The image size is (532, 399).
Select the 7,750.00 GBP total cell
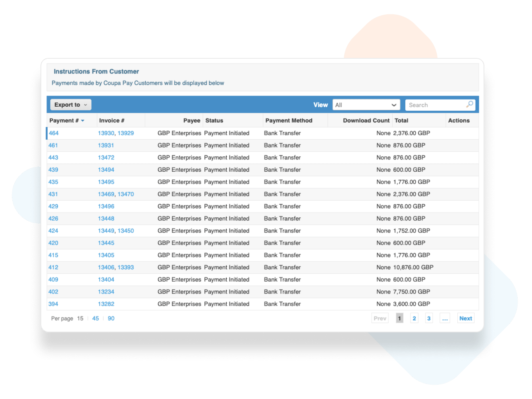tap(412, 292)
